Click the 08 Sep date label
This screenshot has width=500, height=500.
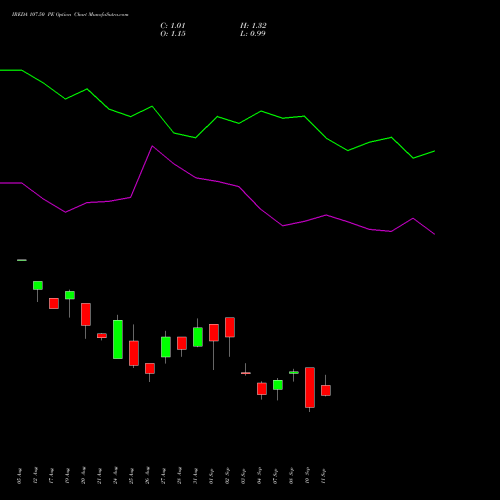click(x=291, y=476)
